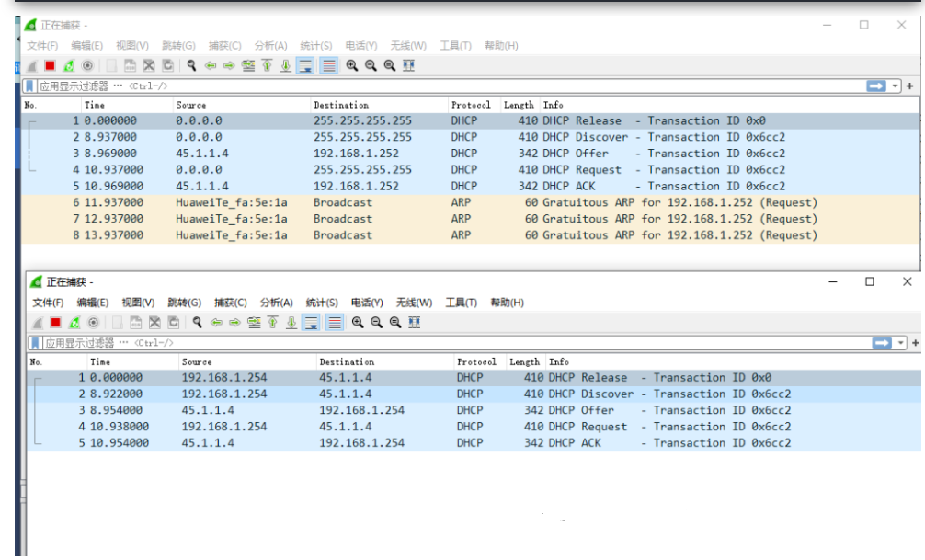The image size is (925, 560).
Task: Select the Gratuitous ARP packet at 11.937000
Action: [471, 202]
